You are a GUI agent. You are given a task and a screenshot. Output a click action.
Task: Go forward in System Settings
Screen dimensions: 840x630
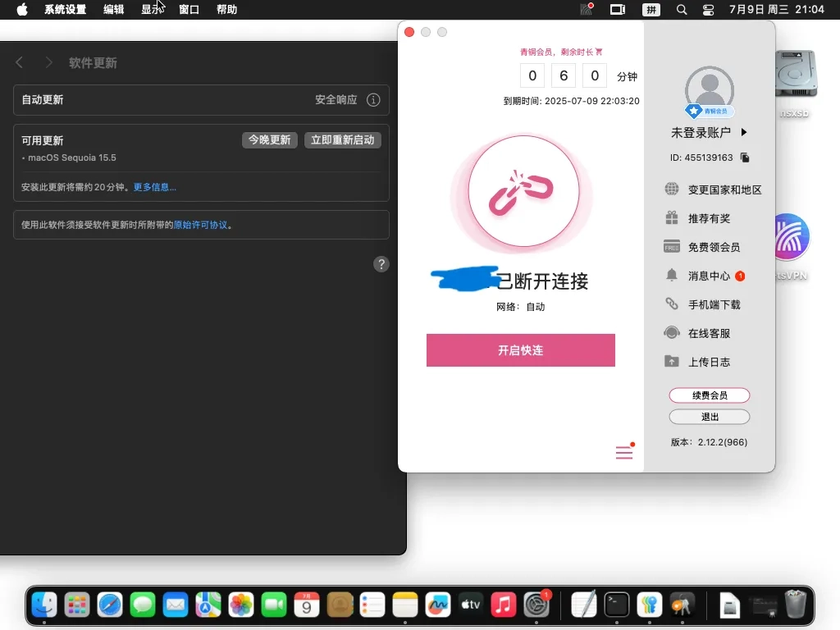[x=48, y=62]
